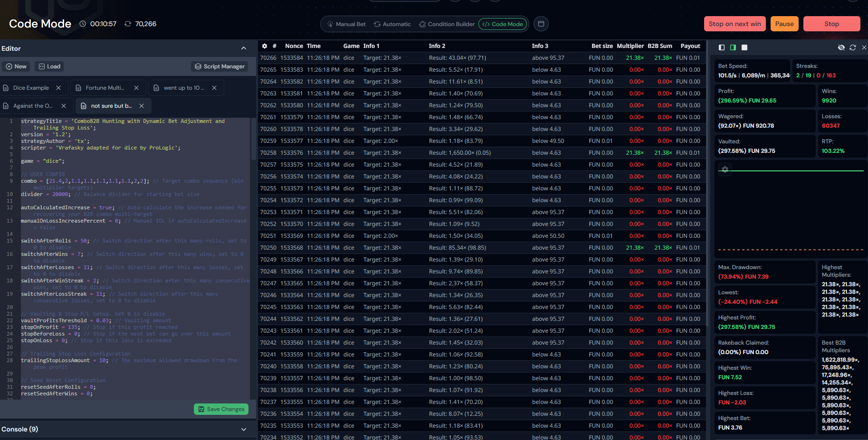Screen dimensions: 868x440
Task: Switch to the Condition Builder mode
Action: [x=447, y=24]
